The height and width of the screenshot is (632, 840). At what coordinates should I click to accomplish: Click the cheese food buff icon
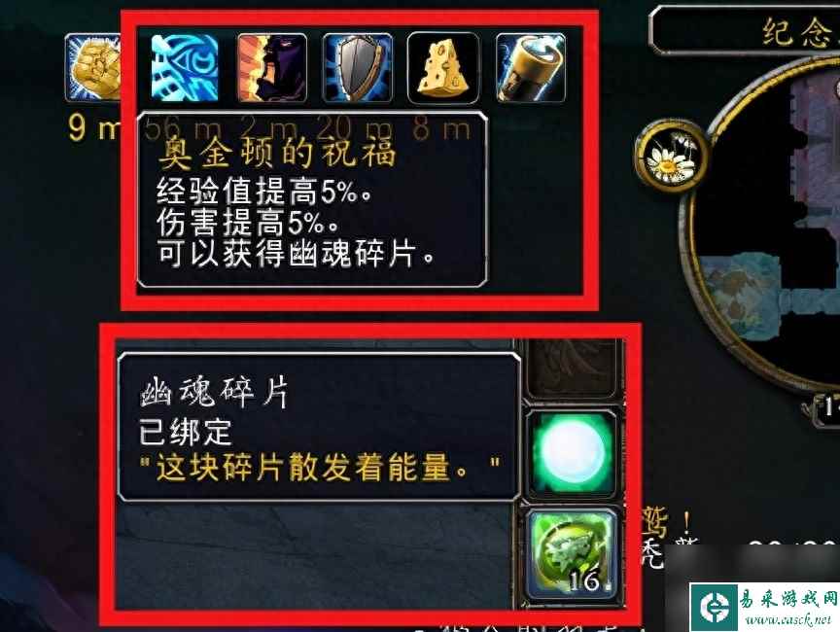[x=443, y=67]
